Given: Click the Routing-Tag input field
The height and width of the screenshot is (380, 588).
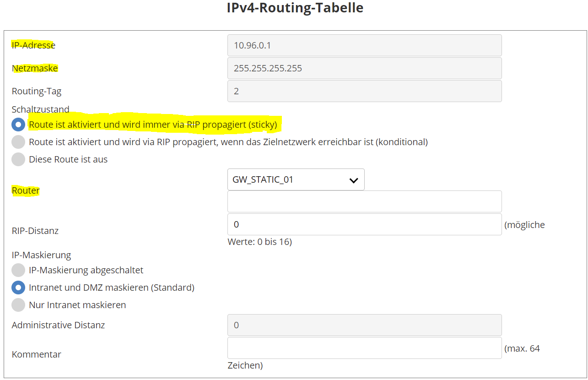Looking at the screenshot, I should coord(364,91).
